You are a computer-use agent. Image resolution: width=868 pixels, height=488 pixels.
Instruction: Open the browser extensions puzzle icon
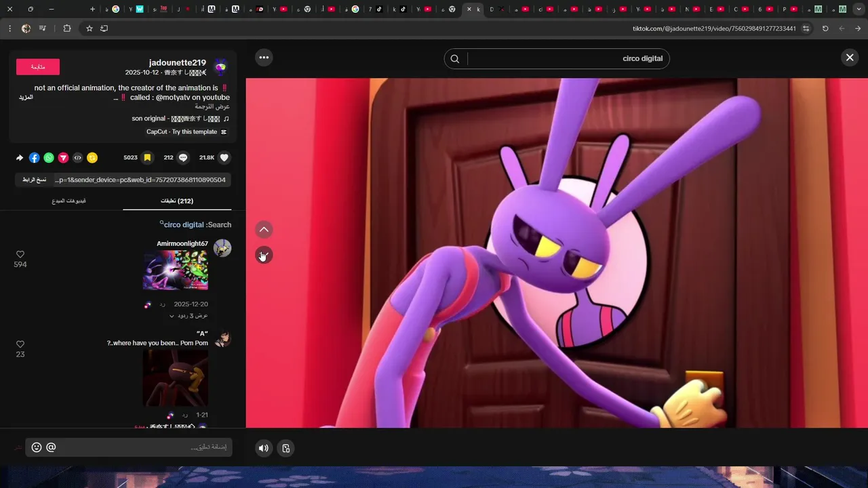point(66,28)
